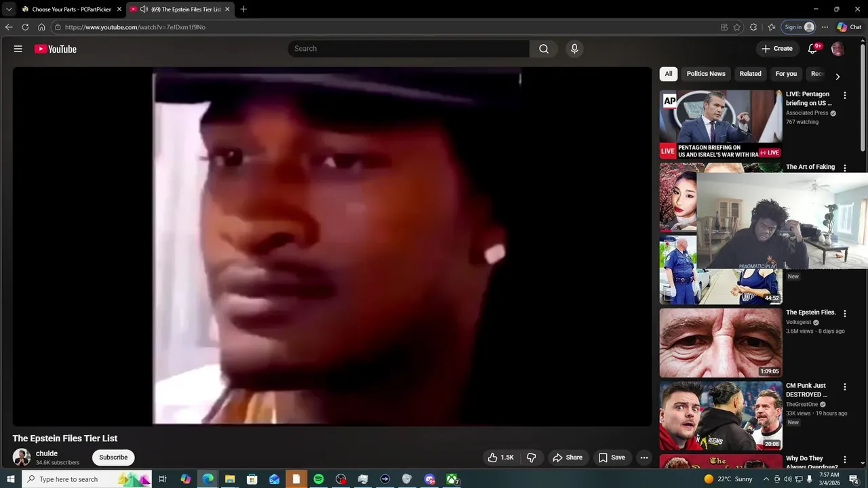The image size is (868, 488).
Task: Click the Associated Press channel name
Action: point(807,113)
